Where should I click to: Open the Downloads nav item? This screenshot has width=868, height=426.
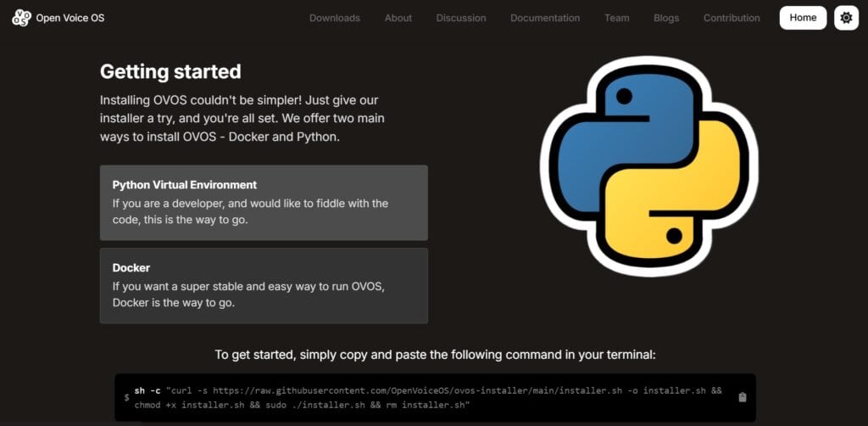tap(334, 18)
